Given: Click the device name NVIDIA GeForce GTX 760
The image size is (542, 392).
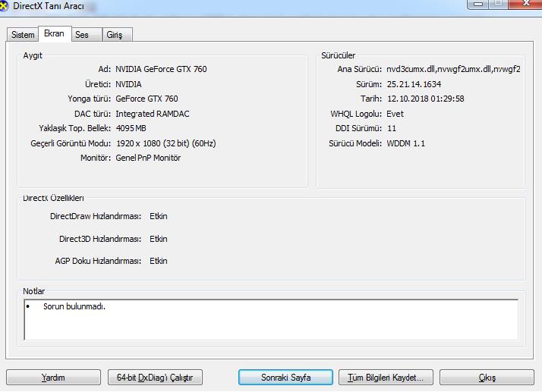Looking at the screenshot, I should pos(161,69).
